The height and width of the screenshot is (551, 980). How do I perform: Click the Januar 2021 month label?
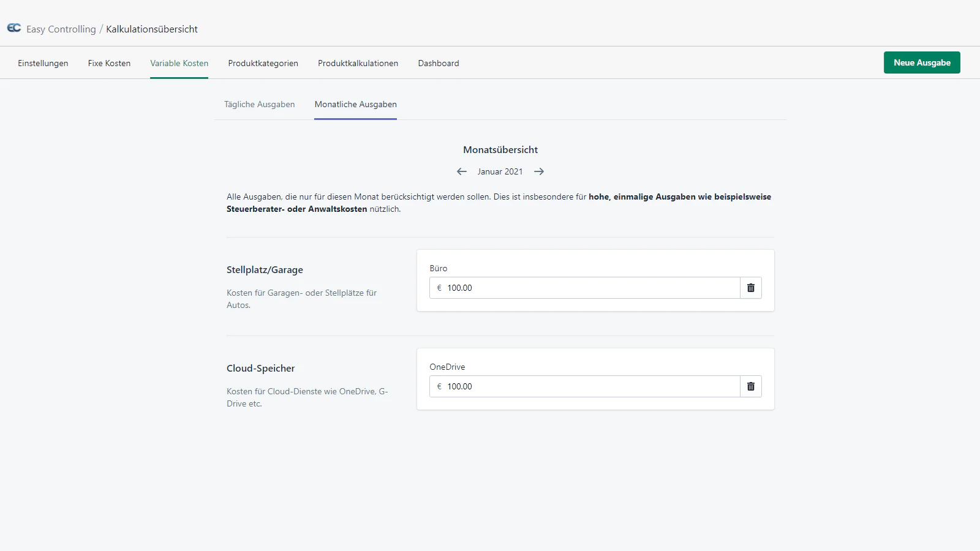point(500,172)
